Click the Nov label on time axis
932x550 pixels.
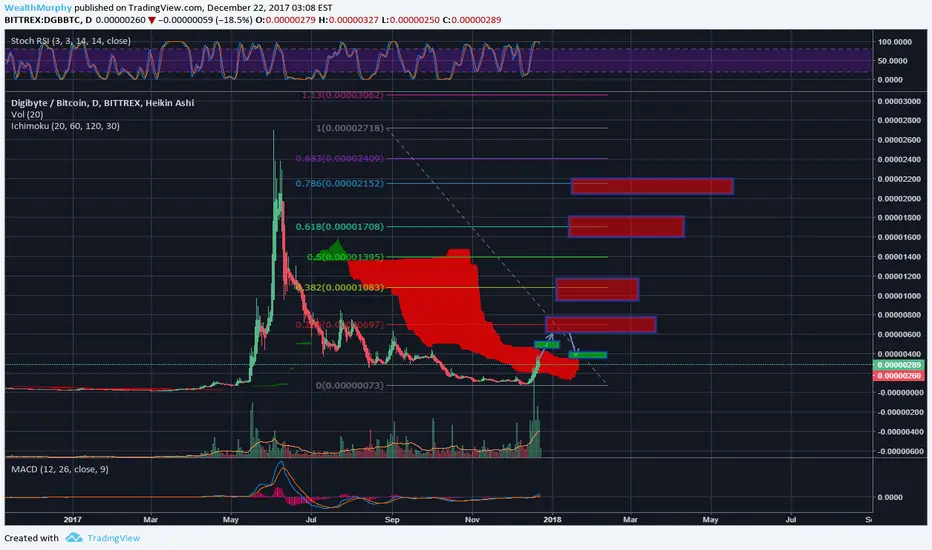(x=472, y=520)
